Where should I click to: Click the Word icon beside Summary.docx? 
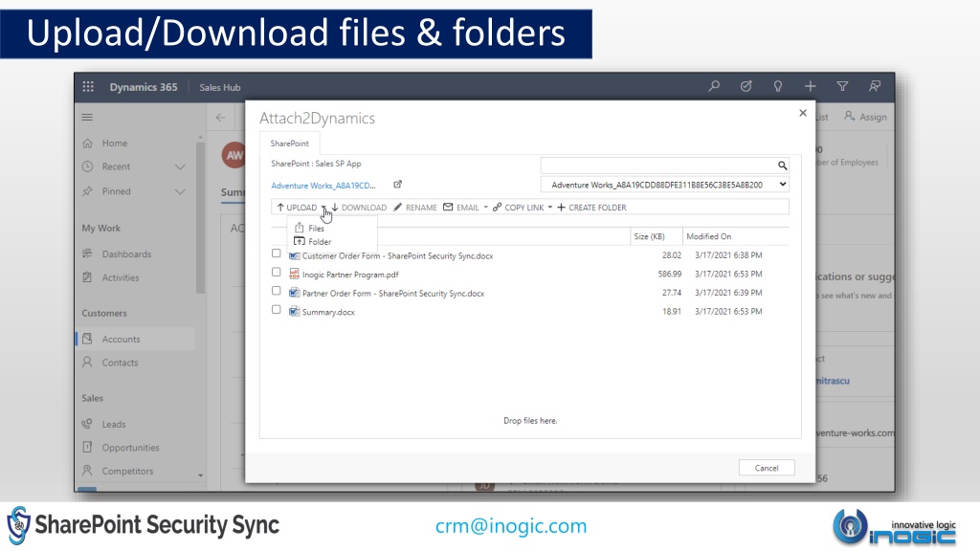pyautogui.click(x=295, y=311)
